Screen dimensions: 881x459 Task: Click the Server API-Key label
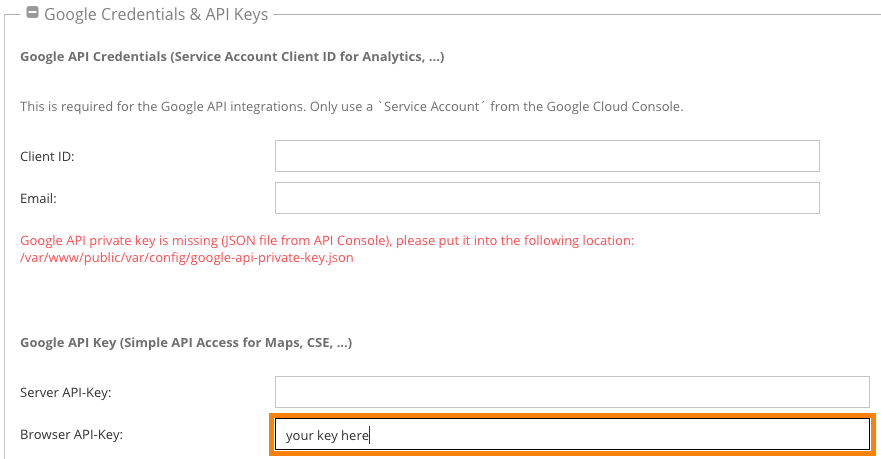[66, 393]
